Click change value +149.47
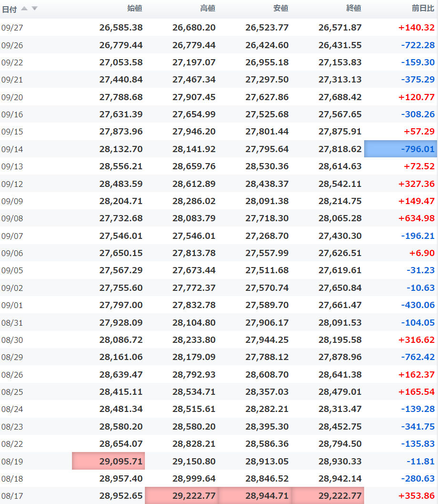The width and height of the screenshot is (438, 504). coord(417,201)
